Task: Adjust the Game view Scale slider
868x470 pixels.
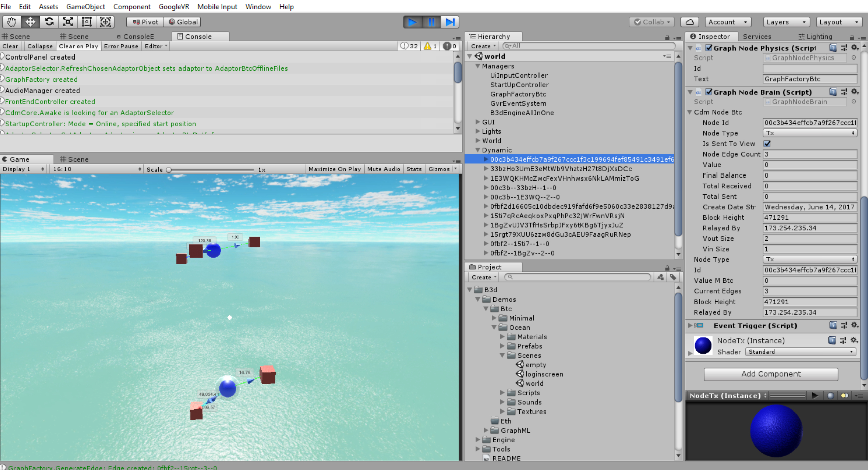Action: point(169,169)
